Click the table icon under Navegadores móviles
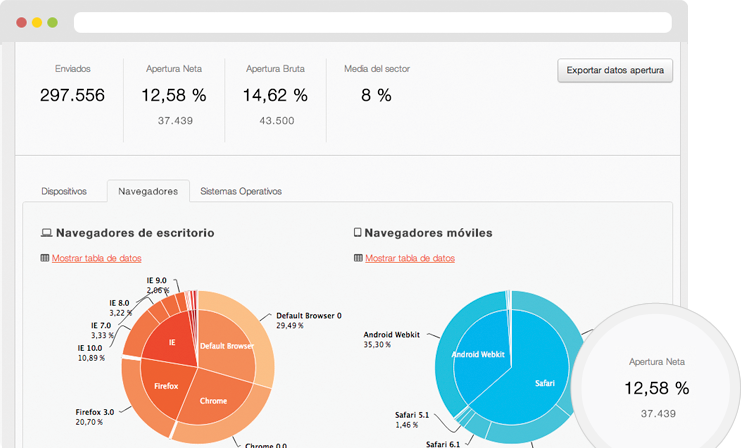This screenshot has width=750, height=448. click(x=358, y=258)
